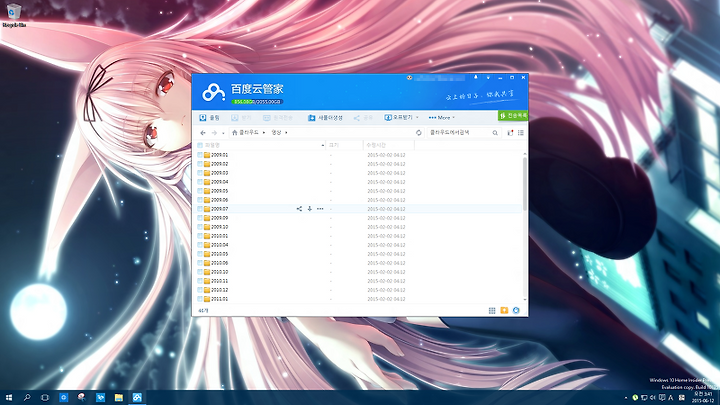Open the notification icon with red dot

tap(510, 133)
